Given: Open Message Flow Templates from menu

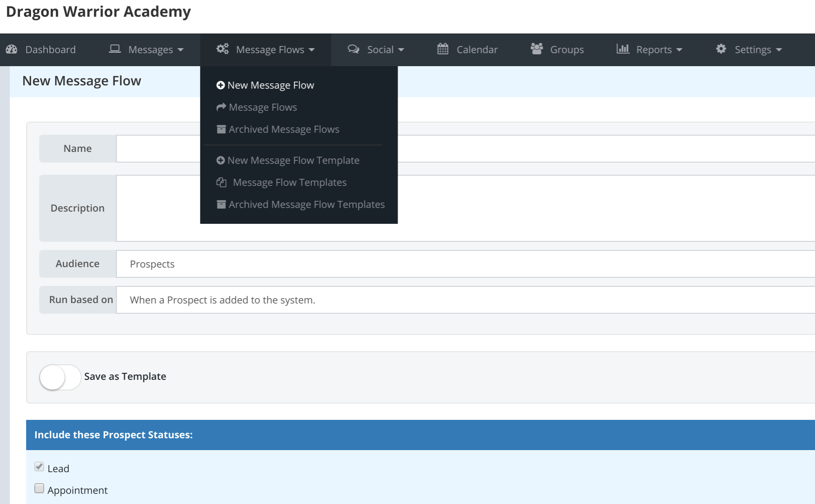Looking at the screenshot, I should point(289,183).
